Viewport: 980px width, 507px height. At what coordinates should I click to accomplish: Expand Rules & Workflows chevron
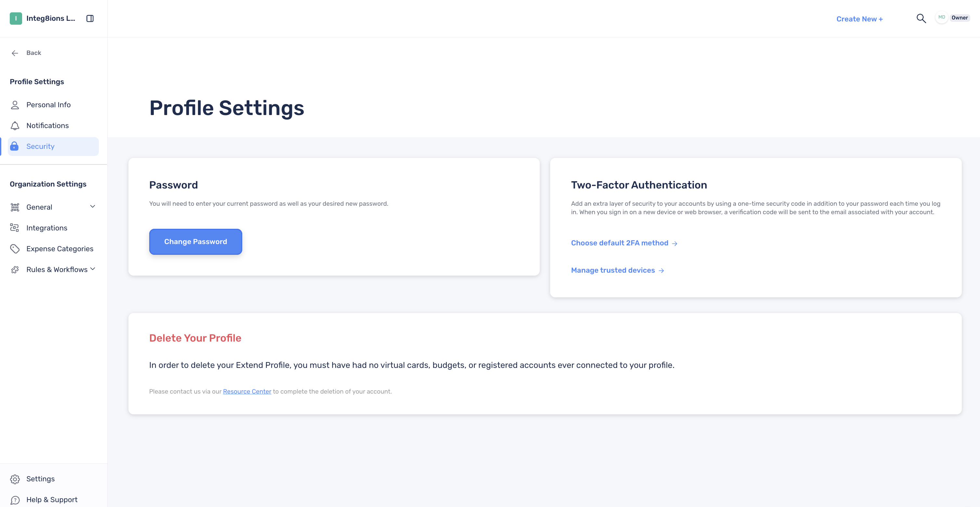coord(92,269)
